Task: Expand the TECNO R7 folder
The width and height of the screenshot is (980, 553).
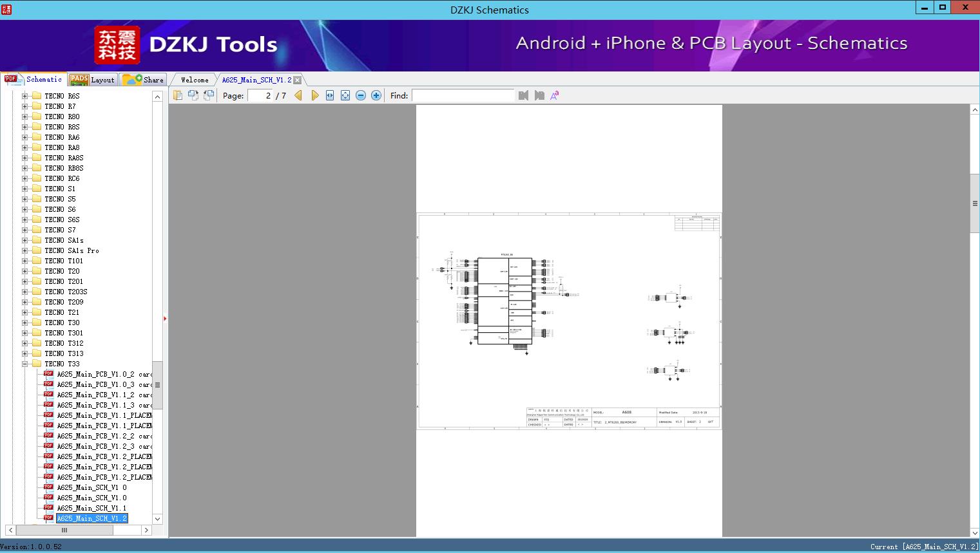Action: [x=24, y=106]
